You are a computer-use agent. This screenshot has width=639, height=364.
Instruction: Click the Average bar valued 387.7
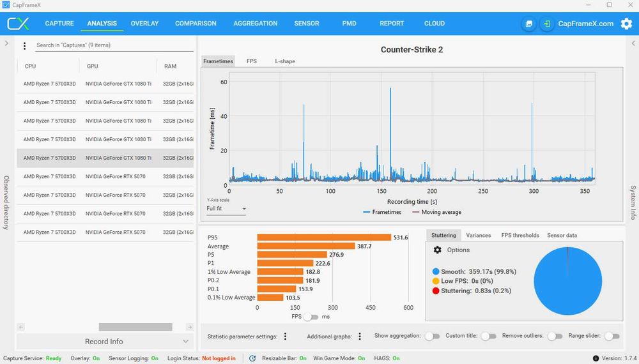[x=306, y=246]
